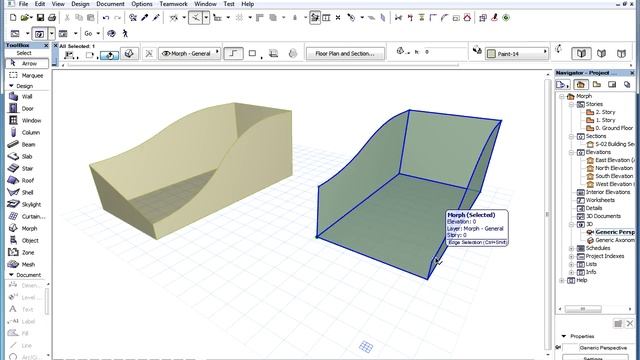The height and width of the screenshot is (360, 640).
Task: Select the Stair tool
Action: (x=27, y=168)
